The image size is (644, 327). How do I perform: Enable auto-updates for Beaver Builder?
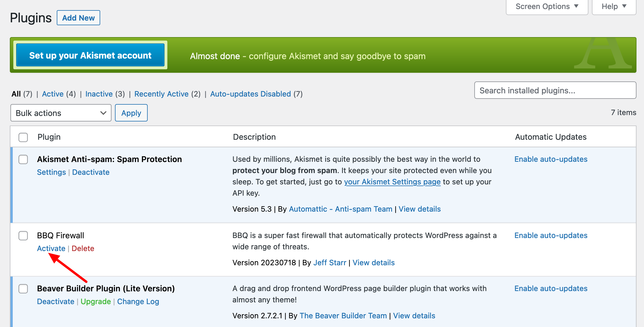(x=551, y=288)
